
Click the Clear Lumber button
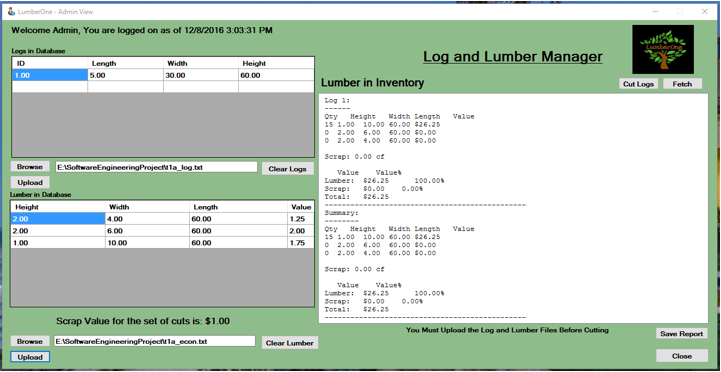tap(290, 343)
